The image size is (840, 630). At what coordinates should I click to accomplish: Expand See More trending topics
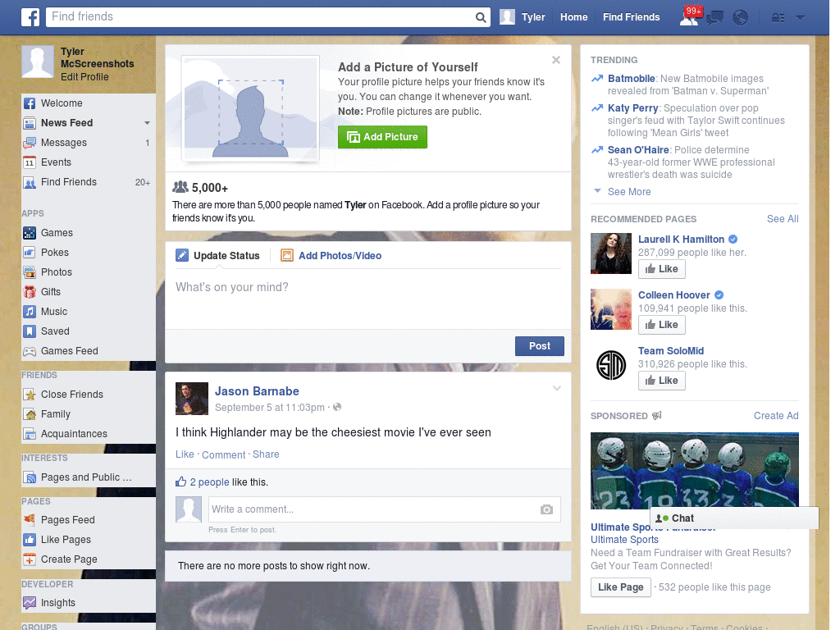click(629, 192)
